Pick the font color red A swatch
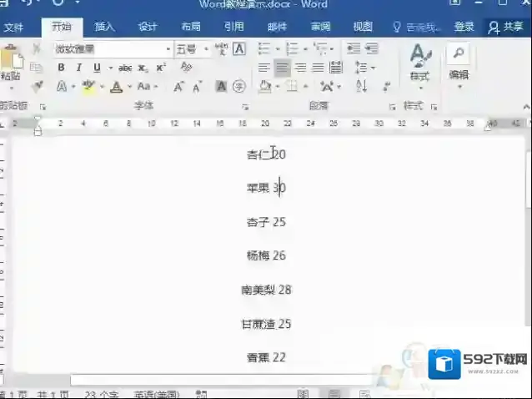The height and width of the screenshot is (399, 532). point(116,86)
